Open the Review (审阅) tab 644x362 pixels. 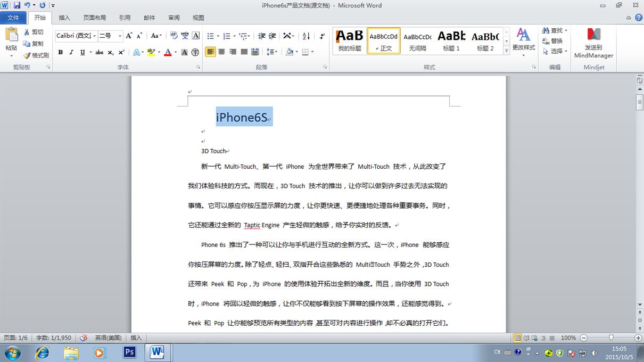[x=174, y=18]
